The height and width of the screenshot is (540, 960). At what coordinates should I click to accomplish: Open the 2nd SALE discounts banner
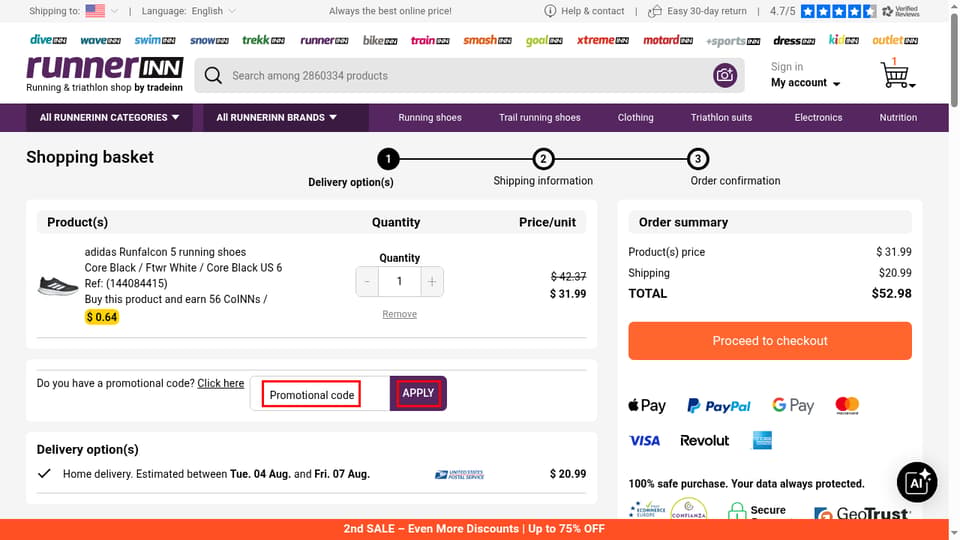(x=474, y=529)
